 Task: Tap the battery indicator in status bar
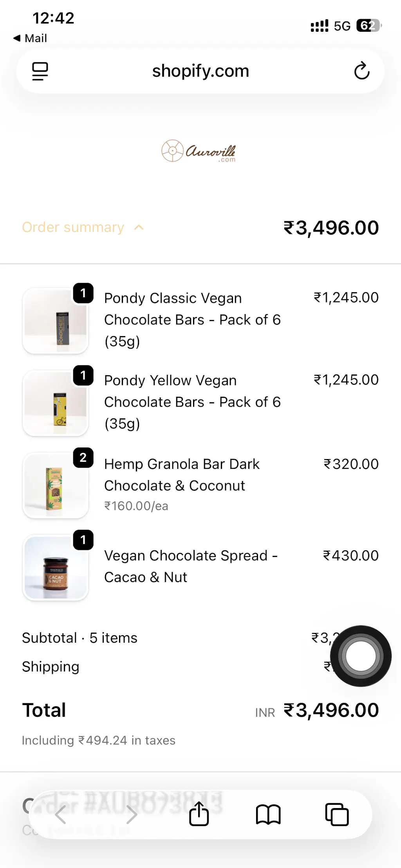click(x=368, y=26)
